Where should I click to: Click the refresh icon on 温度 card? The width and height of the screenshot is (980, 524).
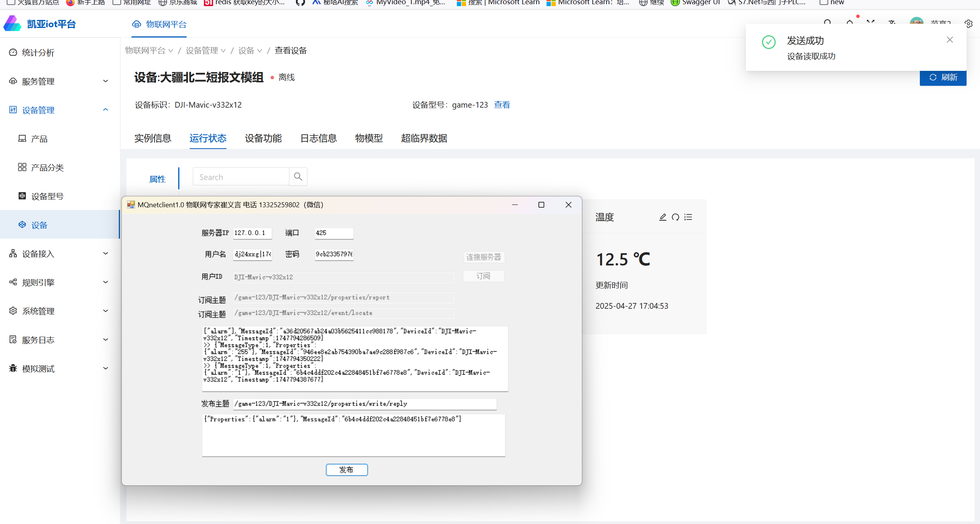click(x=675, y=217)
